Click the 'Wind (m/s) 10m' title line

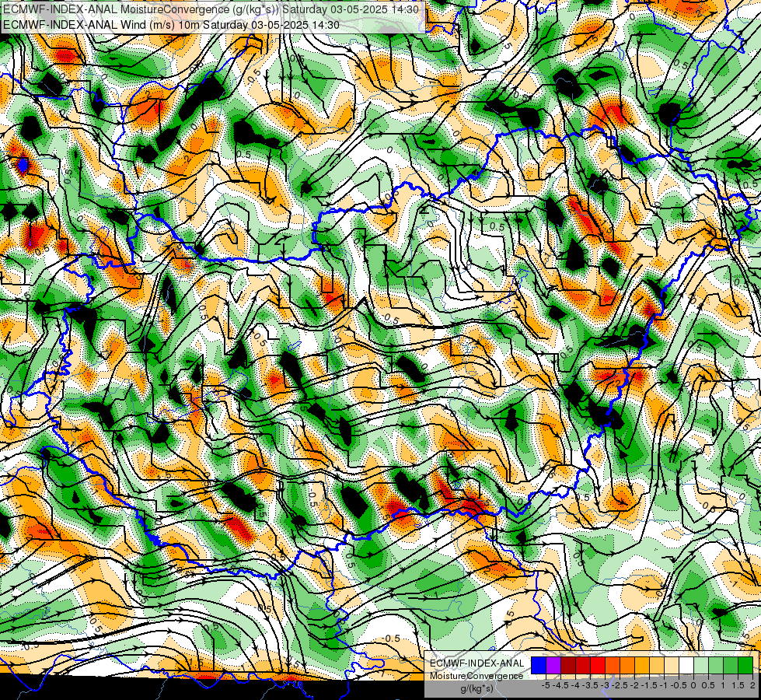(171, 25)
